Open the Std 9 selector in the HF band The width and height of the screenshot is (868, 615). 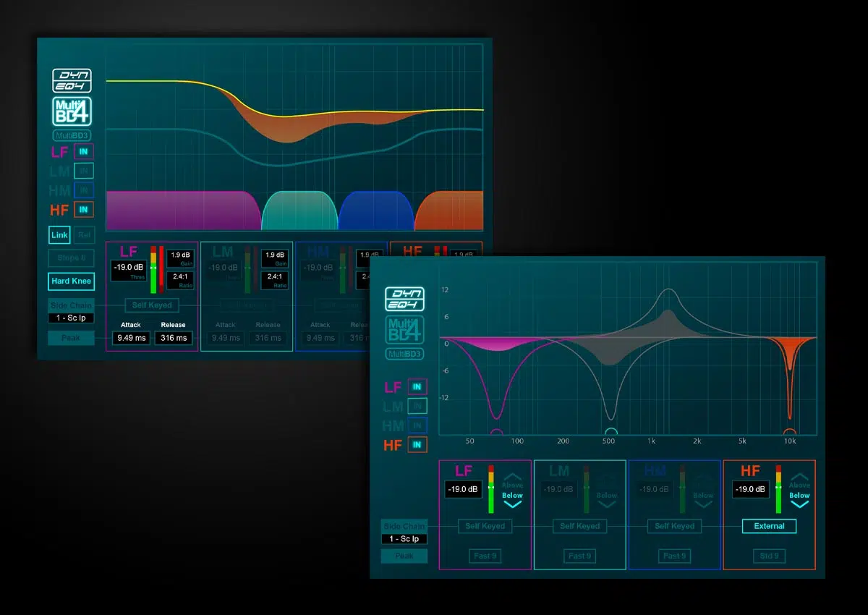(769, 556)
